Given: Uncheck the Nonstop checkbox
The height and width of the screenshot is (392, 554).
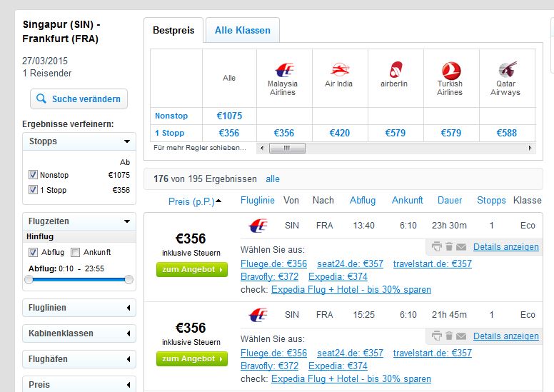Looking at the screenshot, I should [33, 175].
